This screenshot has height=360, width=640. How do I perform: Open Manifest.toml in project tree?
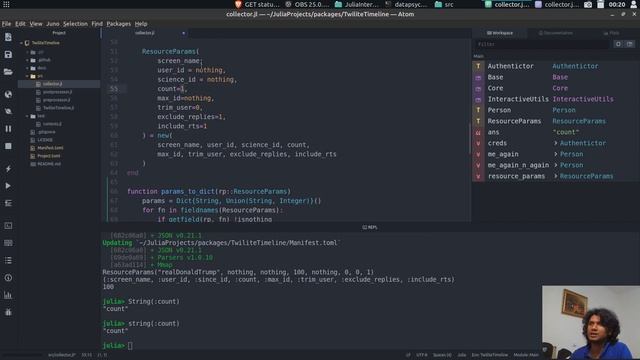coord(50,148)
